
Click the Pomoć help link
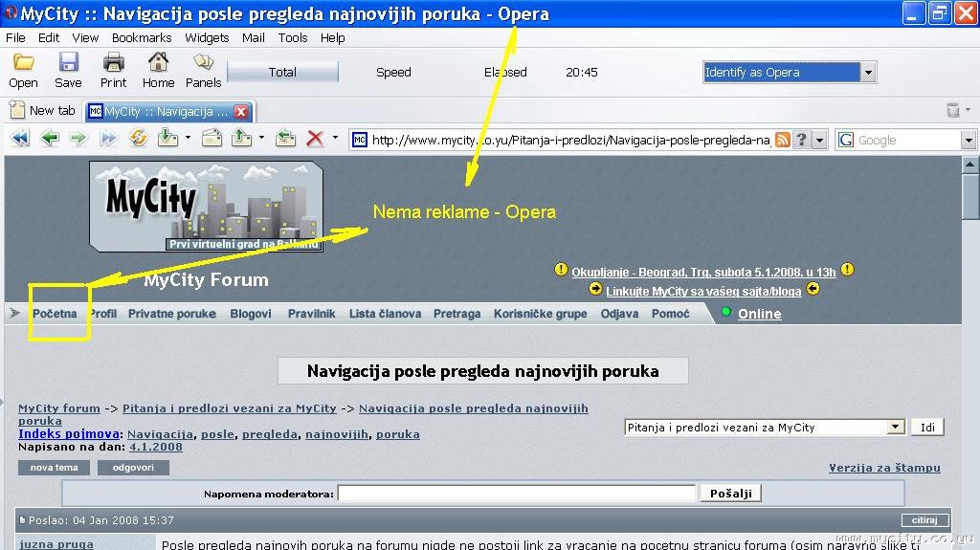coord(670,314)
